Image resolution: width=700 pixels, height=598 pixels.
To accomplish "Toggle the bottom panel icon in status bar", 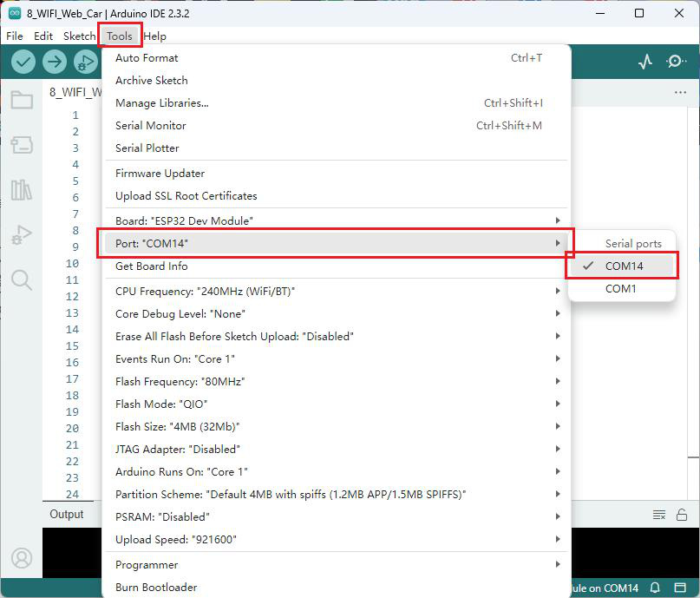I will pyautogui.click(x=680, y=588).
